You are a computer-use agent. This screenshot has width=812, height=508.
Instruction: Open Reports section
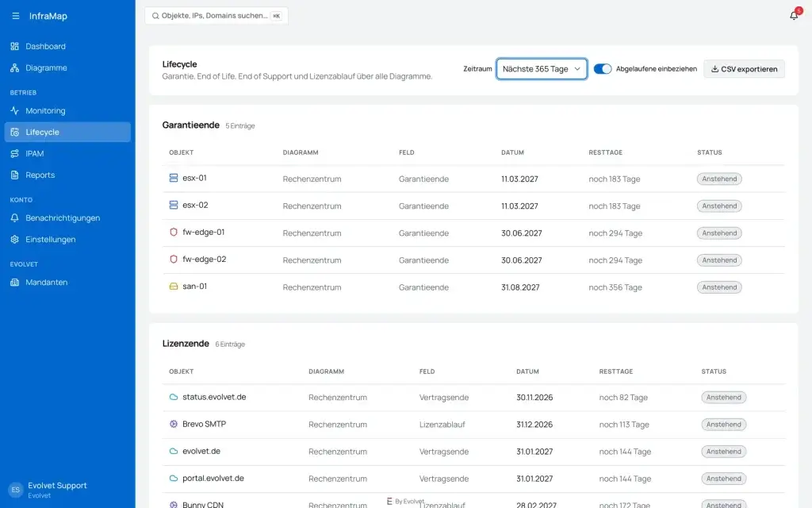67,175
